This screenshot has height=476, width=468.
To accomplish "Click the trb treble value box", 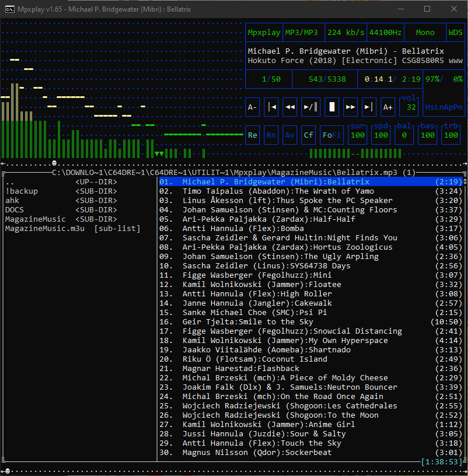I will (x=451, y=135).
